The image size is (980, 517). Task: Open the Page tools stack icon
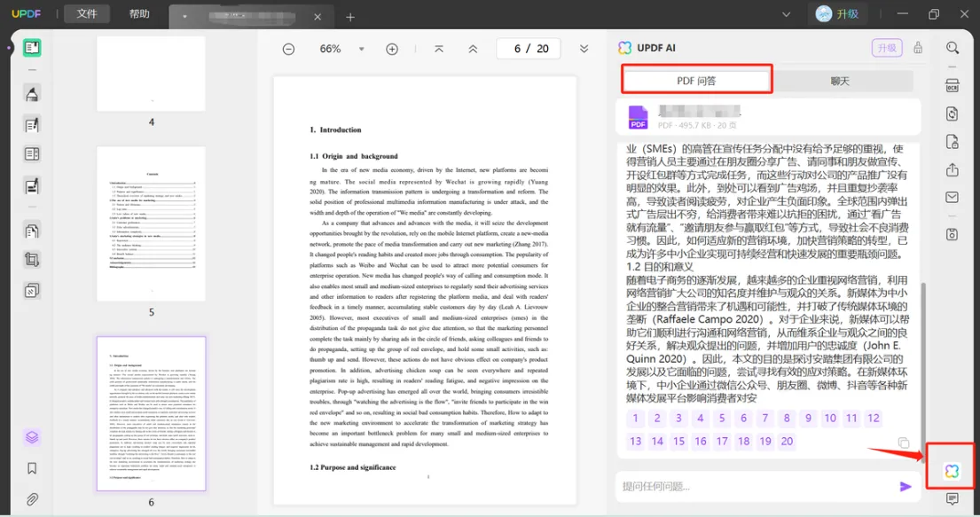pyautogui.click(x=32, y=290)
